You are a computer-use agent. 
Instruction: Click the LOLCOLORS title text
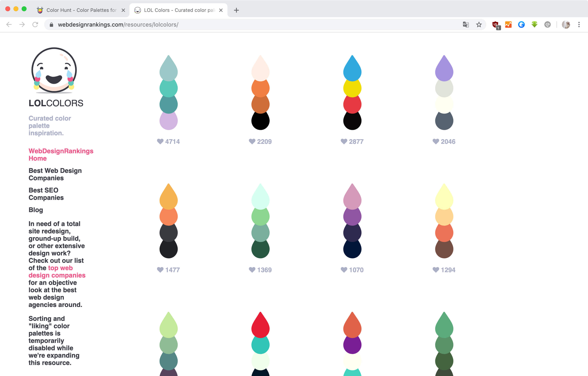[56, 103]
